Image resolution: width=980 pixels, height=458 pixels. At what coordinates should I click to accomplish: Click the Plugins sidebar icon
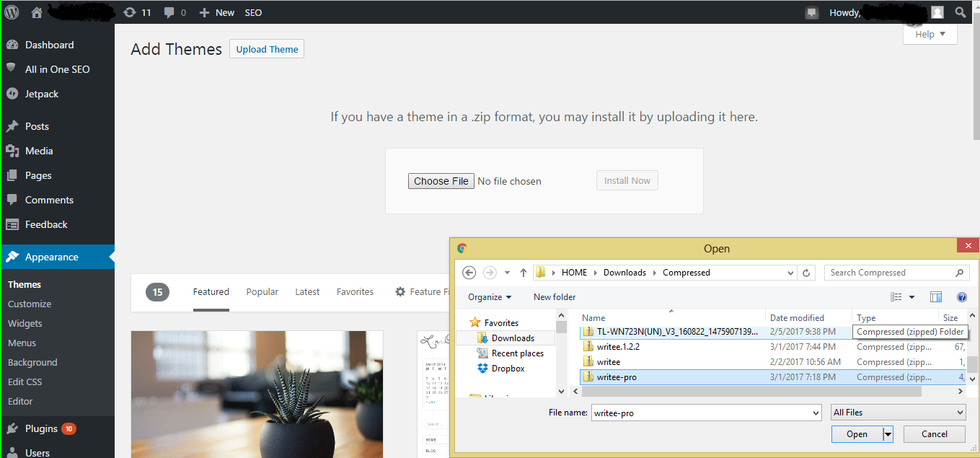tap(12, 428)
